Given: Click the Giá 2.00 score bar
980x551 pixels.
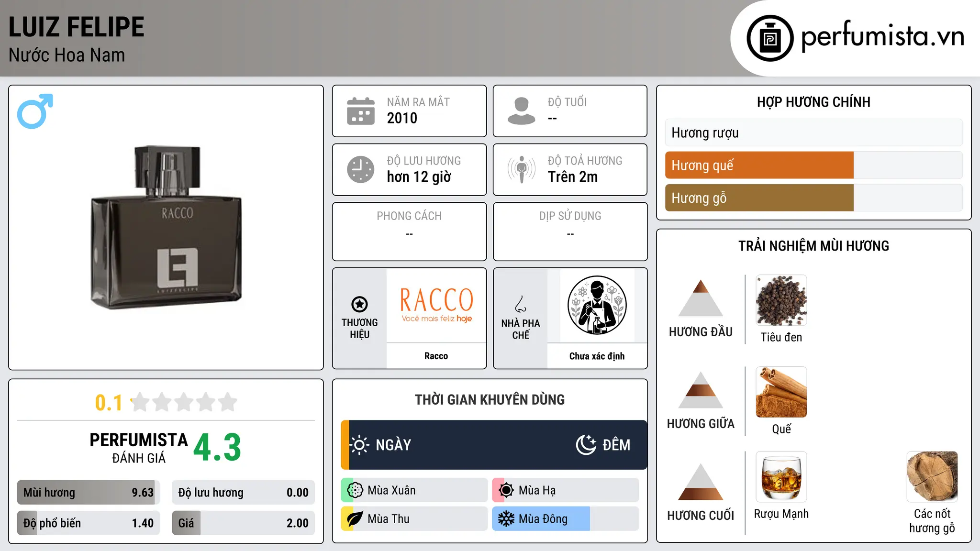Looking at the screenshot, I should [244, 523].
